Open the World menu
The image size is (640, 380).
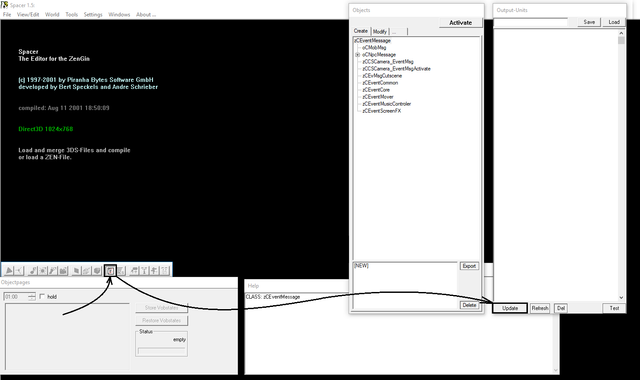pos(52,14)
